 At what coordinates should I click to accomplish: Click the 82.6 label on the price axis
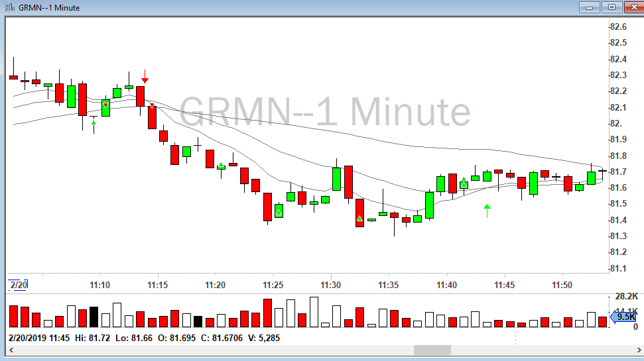[x=618, y=26]
